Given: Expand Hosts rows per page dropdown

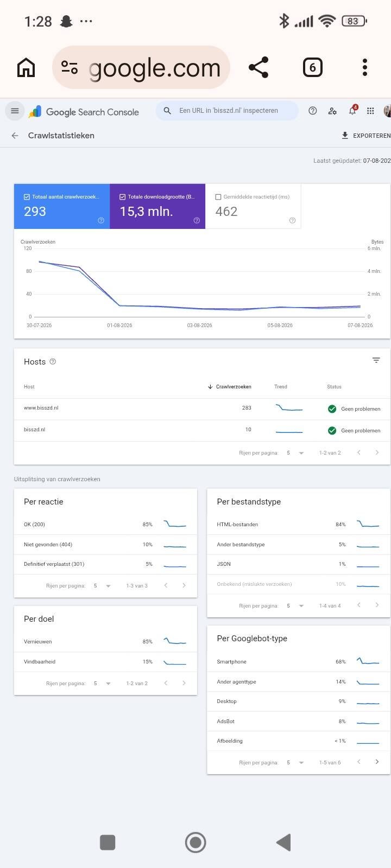Looking at the screenshot, I should tap(295, 452).
